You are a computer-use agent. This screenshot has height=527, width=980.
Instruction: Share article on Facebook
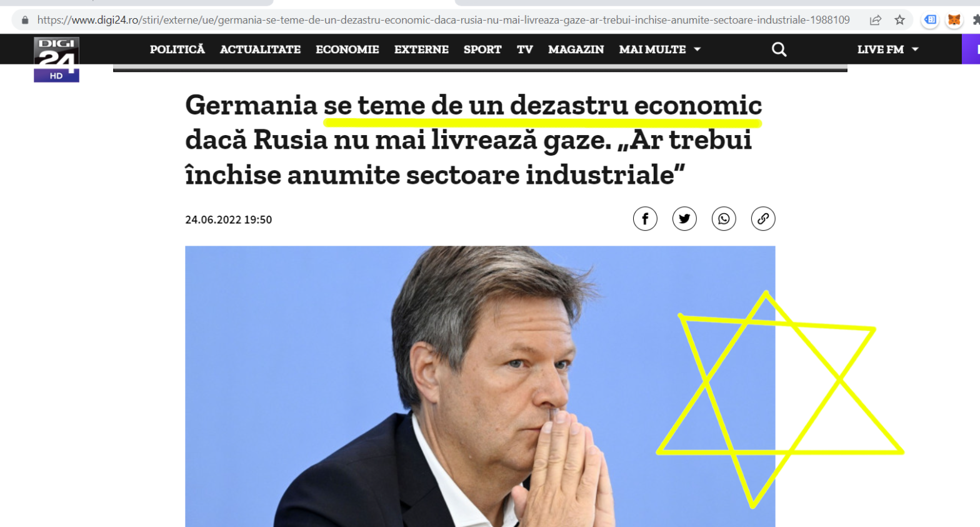[645, 219]
